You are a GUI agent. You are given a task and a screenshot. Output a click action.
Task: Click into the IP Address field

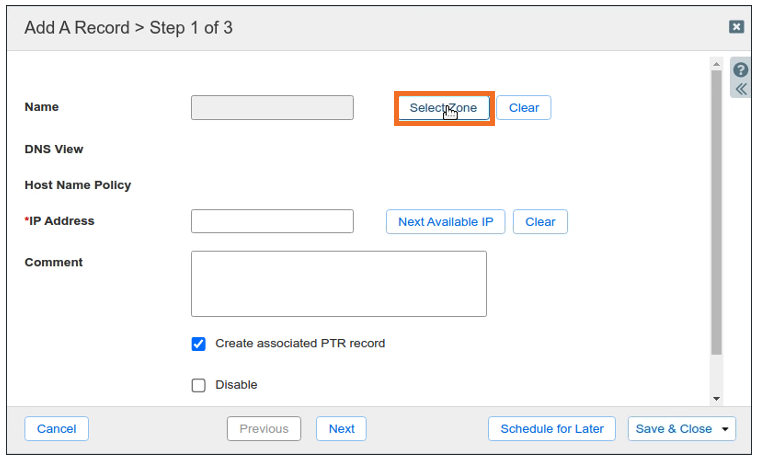(272, 221)
